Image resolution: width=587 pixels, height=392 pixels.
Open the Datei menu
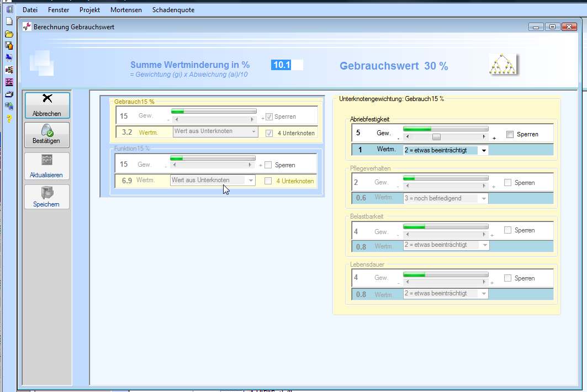30,10
